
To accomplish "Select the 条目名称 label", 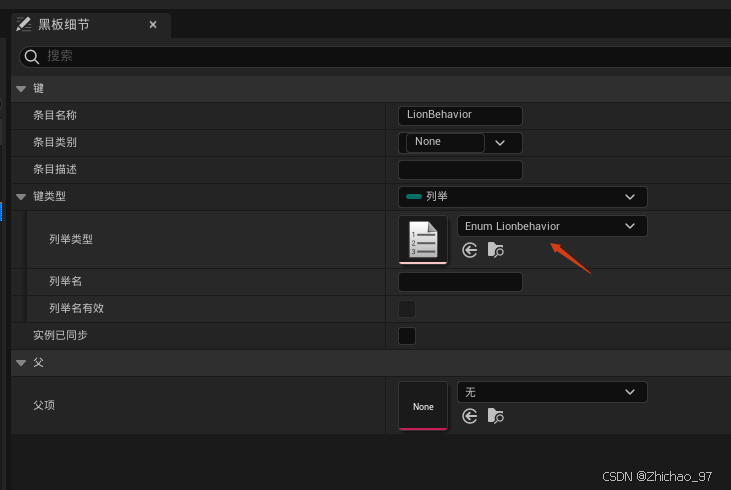I will tap(55, 115).
